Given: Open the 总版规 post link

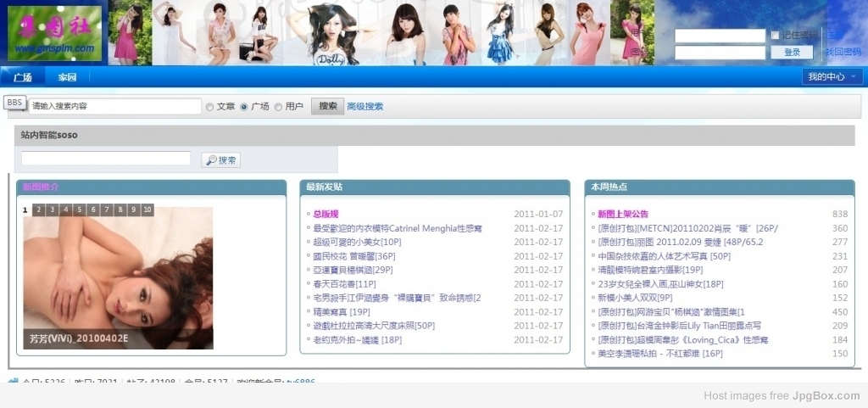Looking at the screenshot, I should (x=325, y=215).
